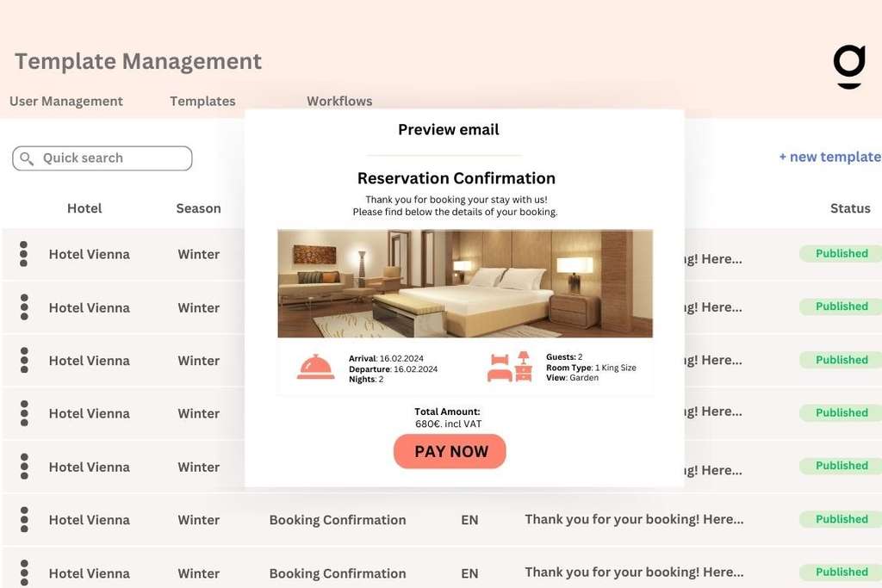
Task: Click the Hotel column header
Action: pyautogui.click(x=84, y=207)
